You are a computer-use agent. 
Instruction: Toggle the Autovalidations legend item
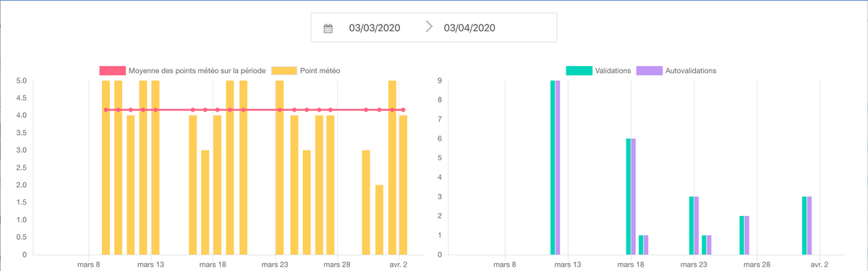(x=677, y=71)
